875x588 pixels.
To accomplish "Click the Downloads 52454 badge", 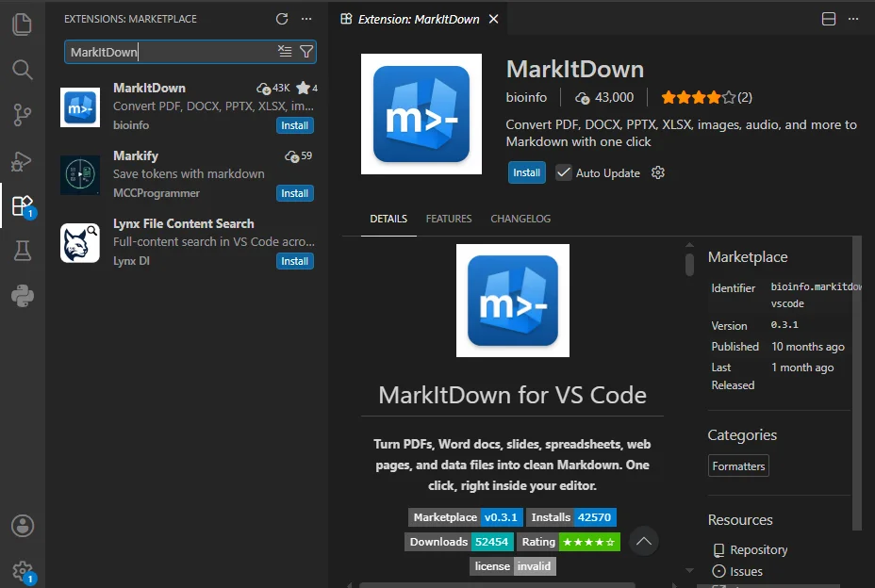I will click(458, 542).
